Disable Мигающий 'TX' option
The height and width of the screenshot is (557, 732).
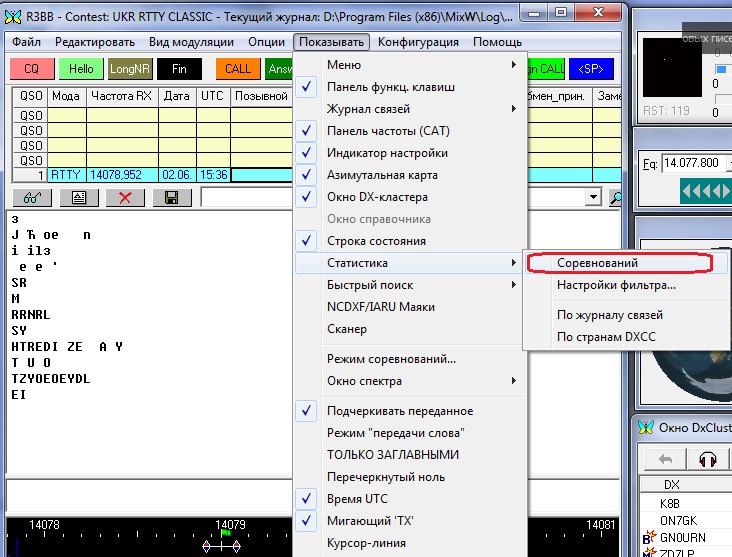[x=372, y=521]
